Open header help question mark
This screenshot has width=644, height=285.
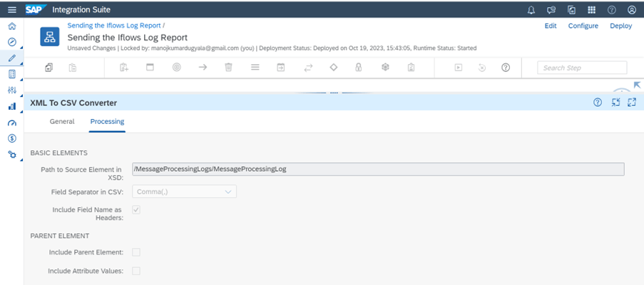point(612,10)
